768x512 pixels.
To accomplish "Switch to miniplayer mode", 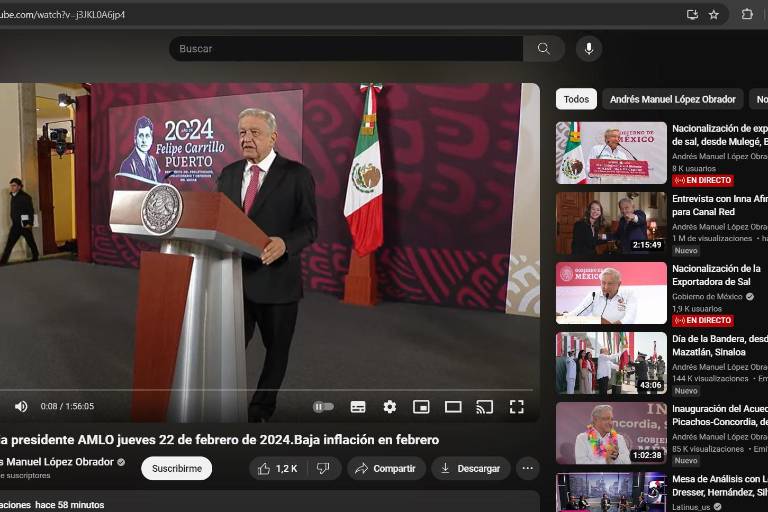I will click(421, 407).
